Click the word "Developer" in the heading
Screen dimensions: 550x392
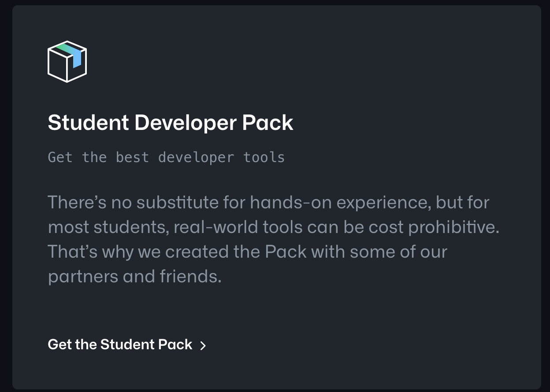(186, 122)
